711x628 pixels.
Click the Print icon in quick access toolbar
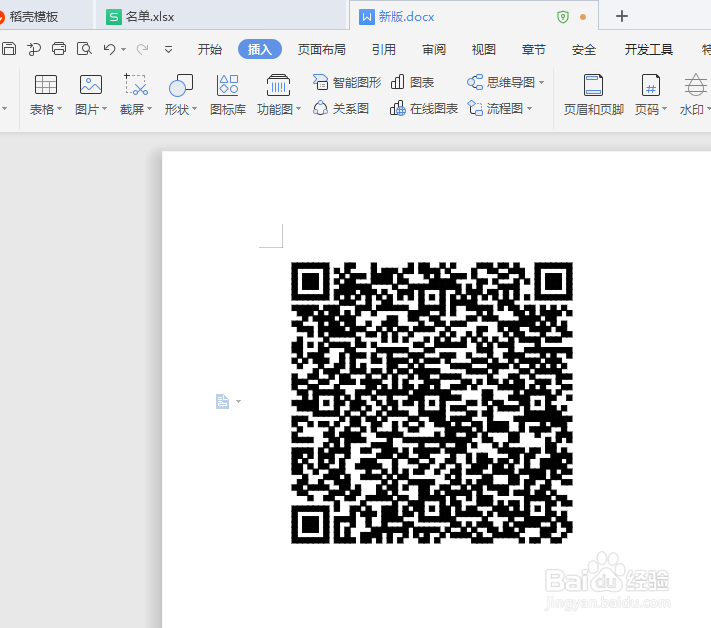point(59,49)
